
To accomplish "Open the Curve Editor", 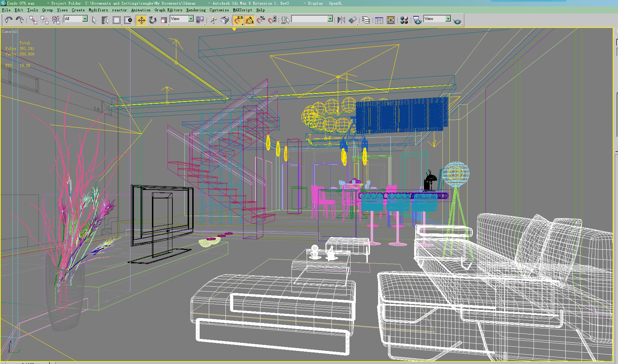I will coord(379,20).
